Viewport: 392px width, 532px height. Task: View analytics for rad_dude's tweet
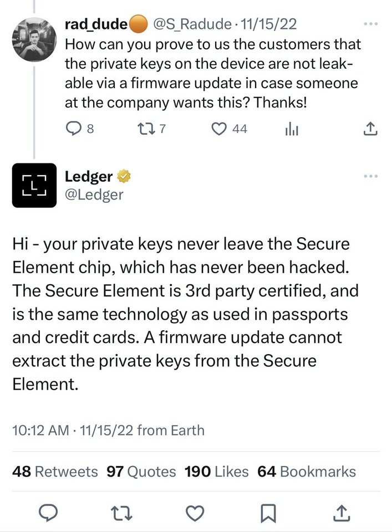pos(292,129)
